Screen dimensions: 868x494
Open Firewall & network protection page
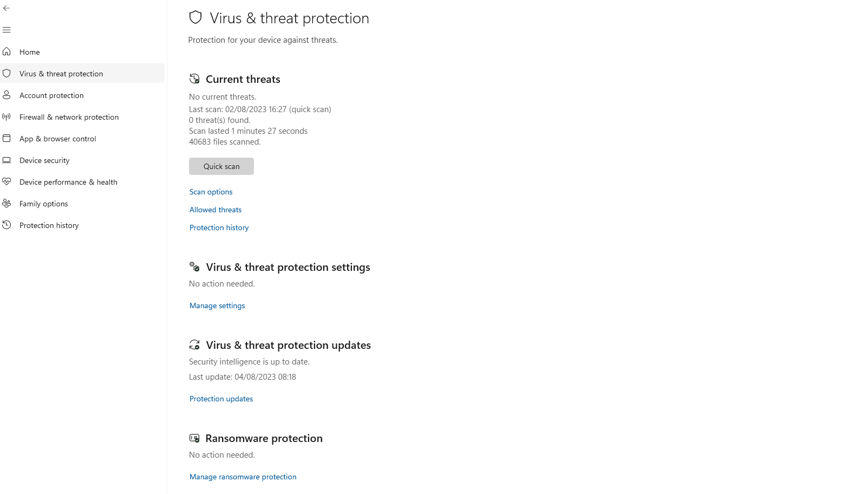[69, 117]
